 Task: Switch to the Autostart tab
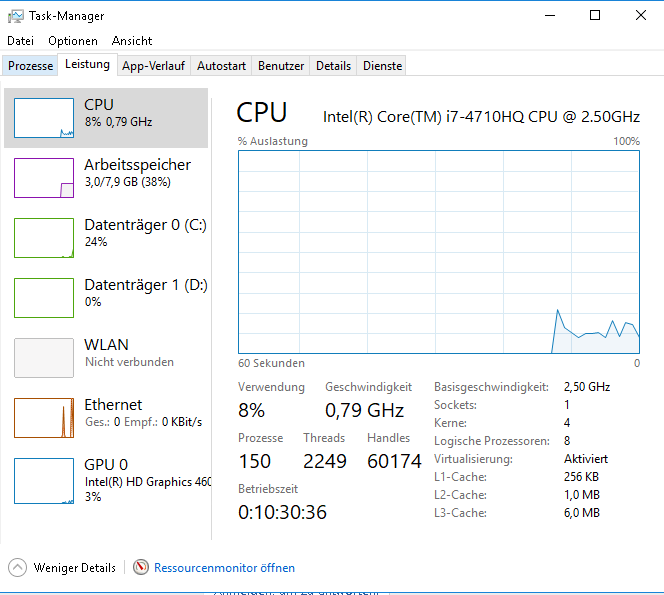coord(221,66)
